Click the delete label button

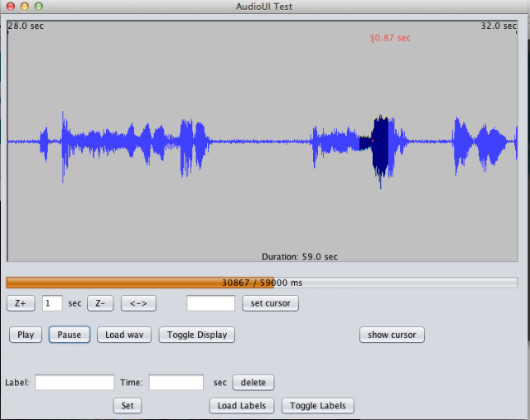[x=253, y=383]
